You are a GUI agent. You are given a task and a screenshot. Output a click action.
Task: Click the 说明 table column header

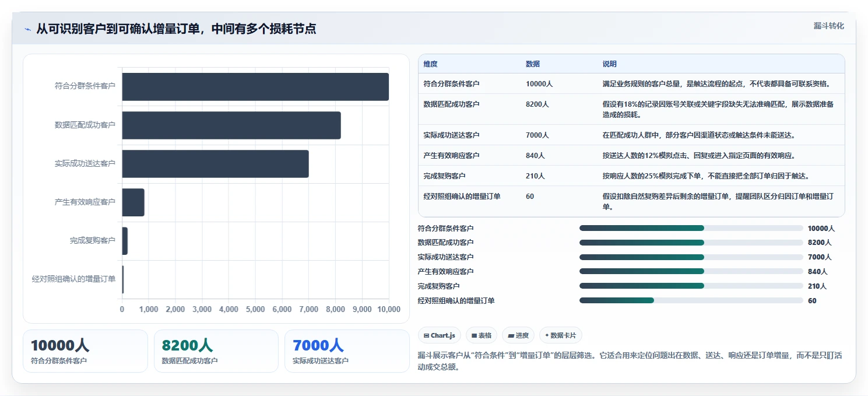coord(610,64)
